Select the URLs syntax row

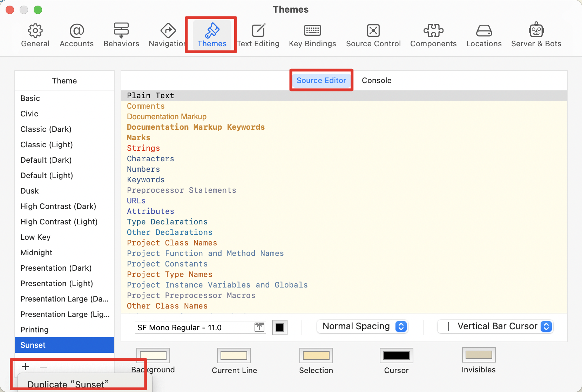click(344, 201)
